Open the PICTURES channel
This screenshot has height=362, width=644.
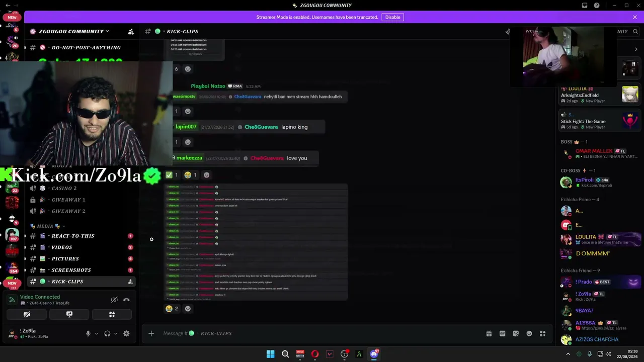pyautogui.click(x=80, y=258)
